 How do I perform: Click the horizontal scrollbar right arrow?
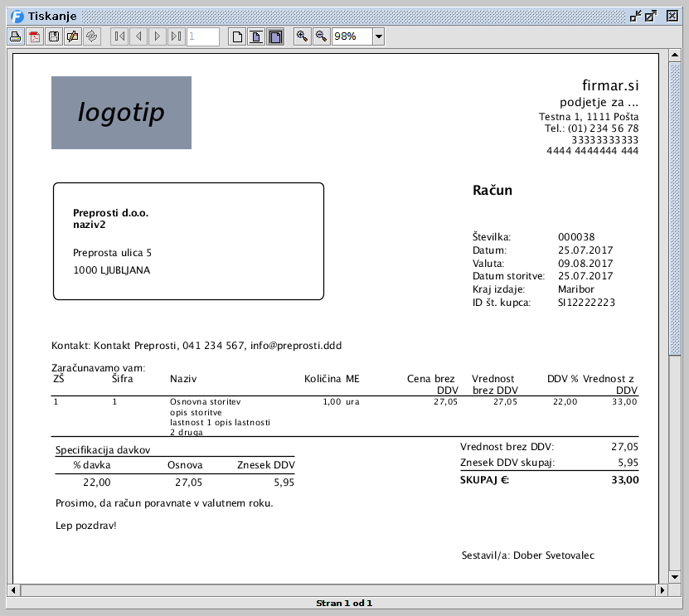tap(662, 590)
